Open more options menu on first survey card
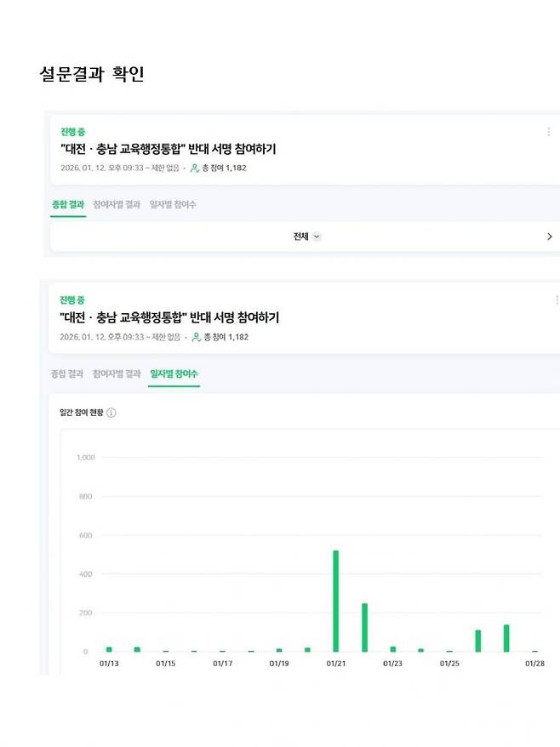560x747 pixels. coord(551,131)
